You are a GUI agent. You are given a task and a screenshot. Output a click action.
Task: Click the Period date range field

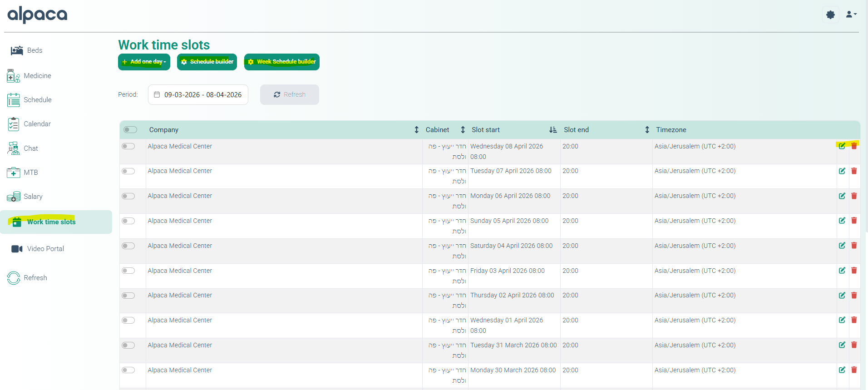tap(198, 95)
